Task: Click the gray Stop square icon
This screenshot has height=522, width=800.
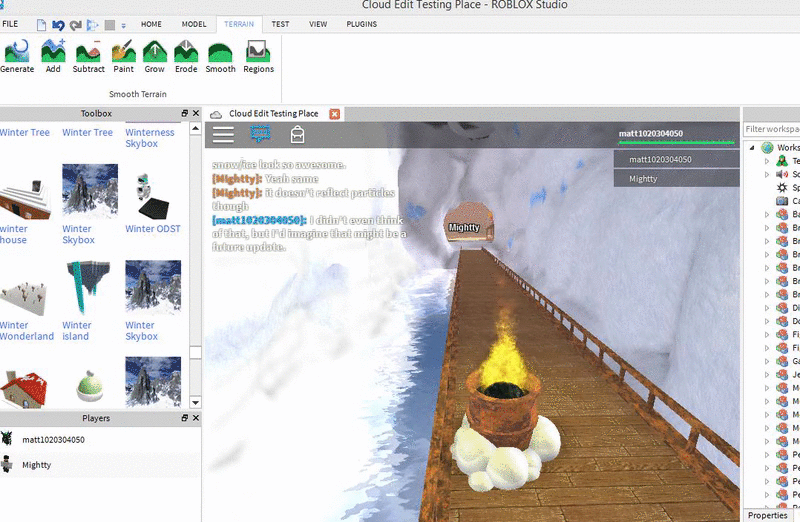Action: pos(109,24)
